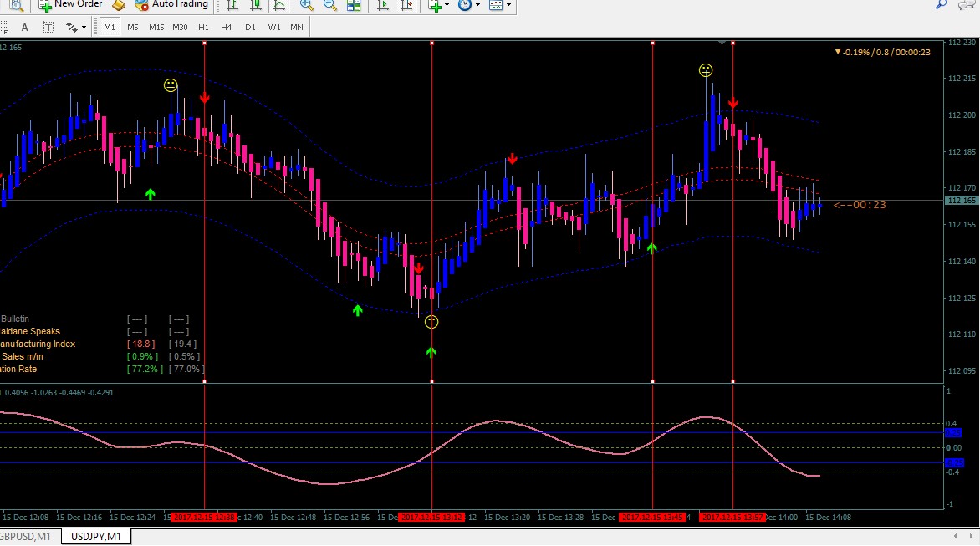Expand the periods dropdown arrow
The width and height of the screenshot is (980, 546).
(x=477, y=5)
